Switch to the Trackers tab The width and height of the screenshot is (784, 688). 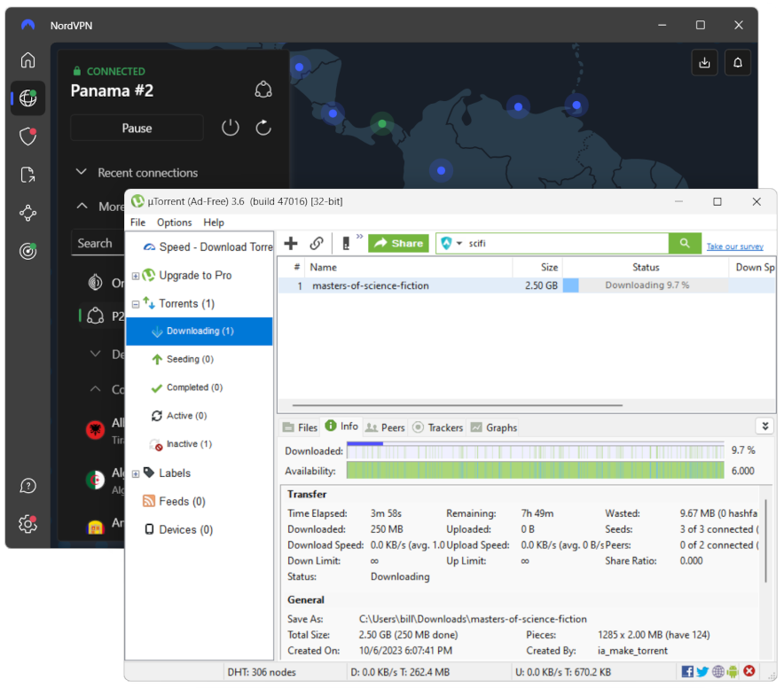pos(438,427)
